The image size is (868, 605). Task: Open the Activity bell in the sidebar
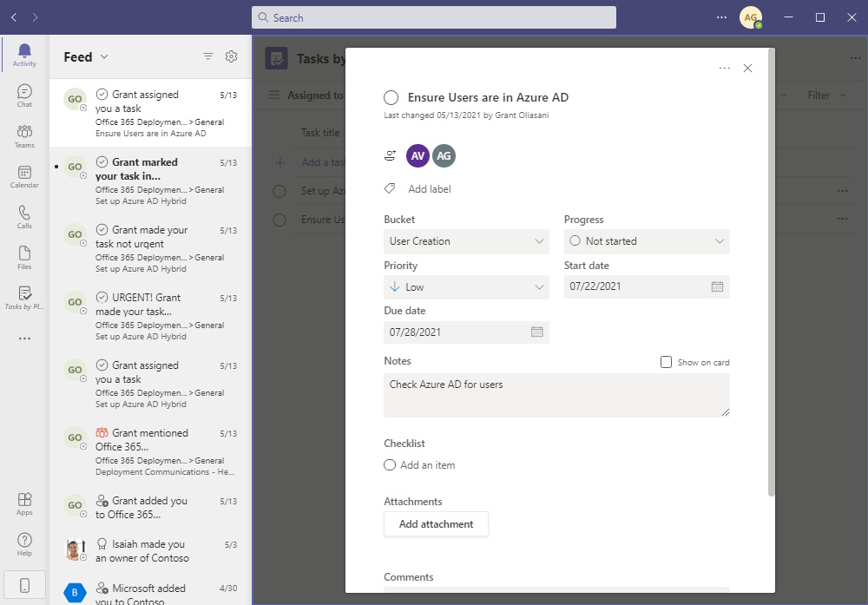[24, 56]
